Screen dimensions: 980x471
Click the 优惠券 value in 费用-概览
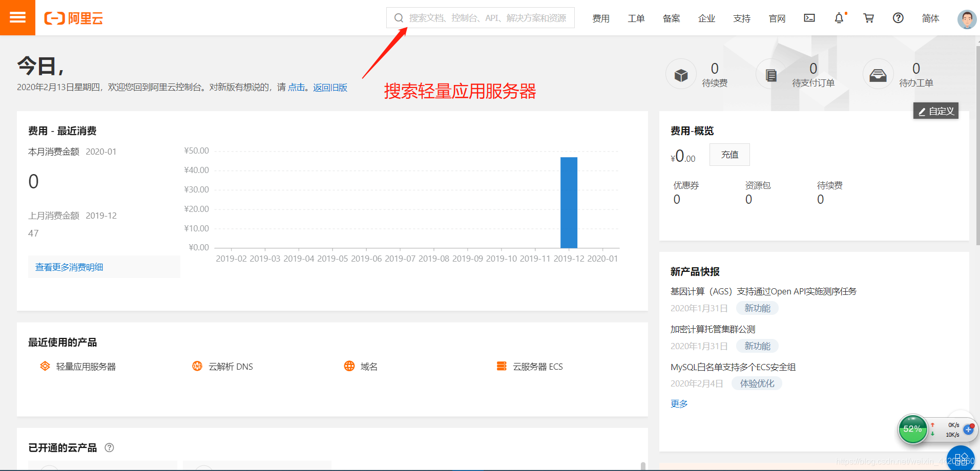click(x=677, y=200)
